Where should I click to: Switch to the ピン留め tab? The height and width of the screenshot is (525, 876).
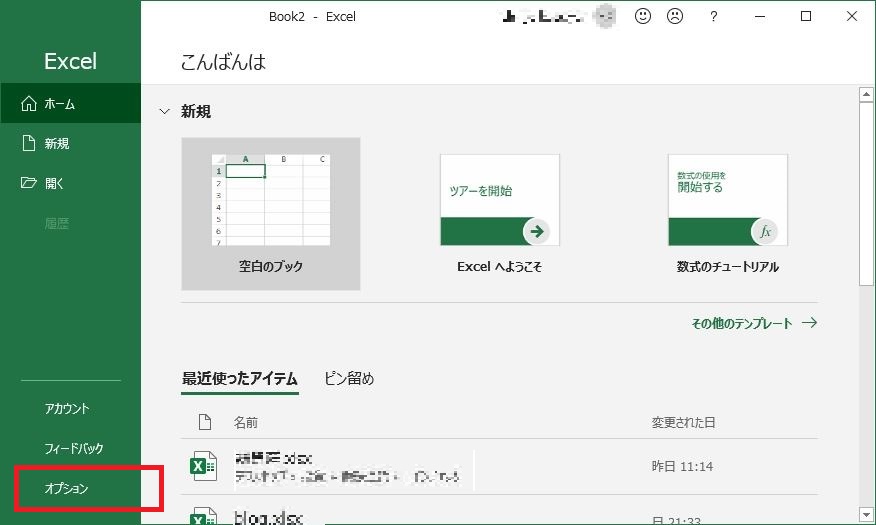349,379
